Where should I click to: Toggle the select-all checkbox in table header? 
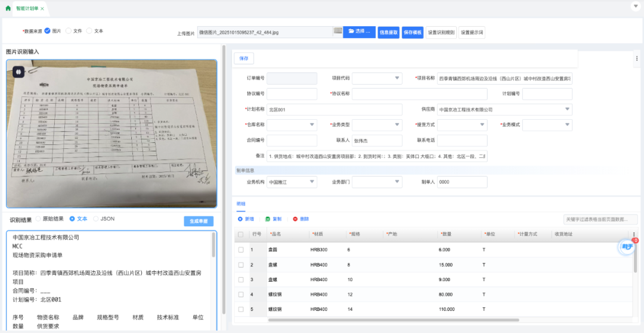(x=241, y=235)
